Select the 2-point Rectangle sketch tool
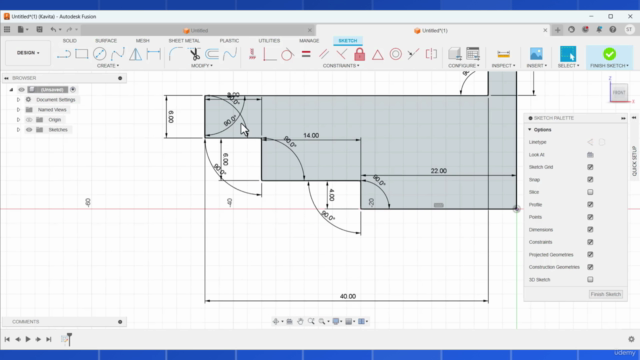This screenshot has height=360, width=640. 82,54
